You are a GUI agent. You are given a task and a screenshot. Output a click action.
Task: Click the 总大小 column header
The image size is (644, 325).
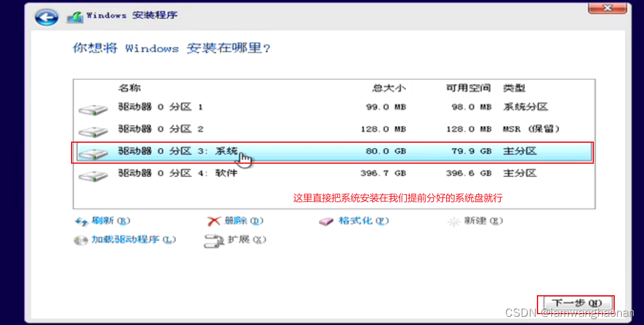click(x=389, y=88)
